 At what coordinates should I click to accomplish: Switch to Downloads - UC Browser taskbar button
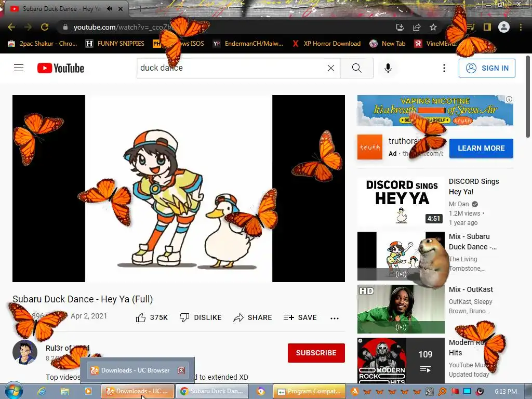click(x=138, y=391)
